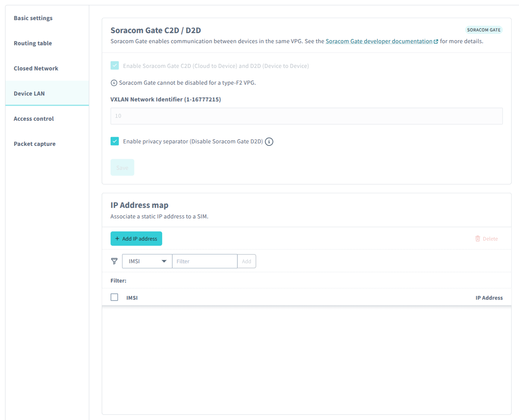The height and width of the screenshot is (420, 519).
Task: Open the Routing table section
Action: pyautogui.click(x=33, y=43)
